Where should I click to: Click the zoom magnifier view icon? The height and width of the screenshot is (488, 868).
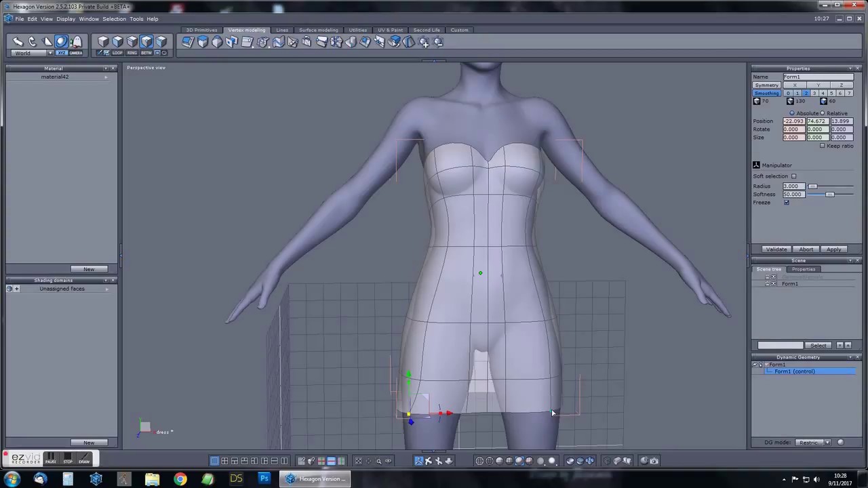pos(379,461)
